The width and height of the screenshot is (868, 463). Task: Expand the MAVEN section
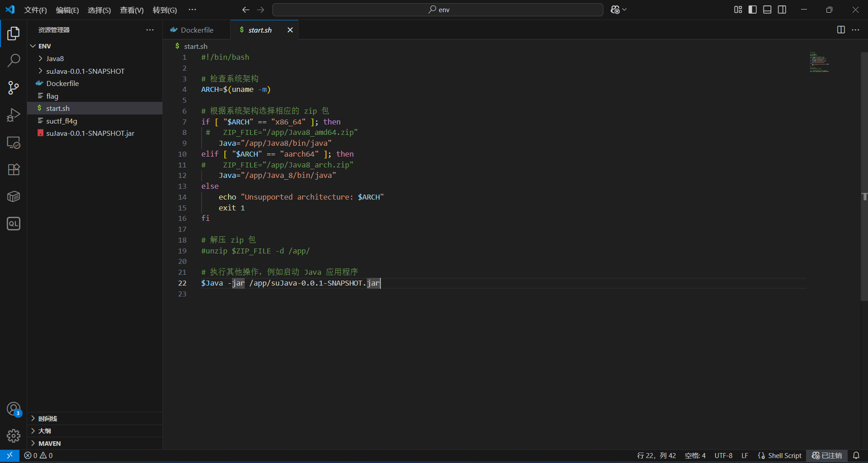95,444
